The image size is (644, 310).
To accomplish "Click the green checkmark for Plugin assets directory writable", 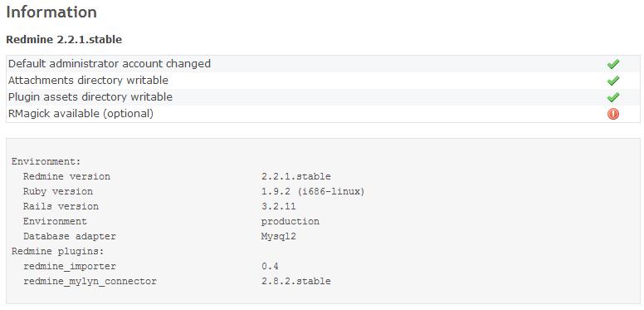I will 612,97.
